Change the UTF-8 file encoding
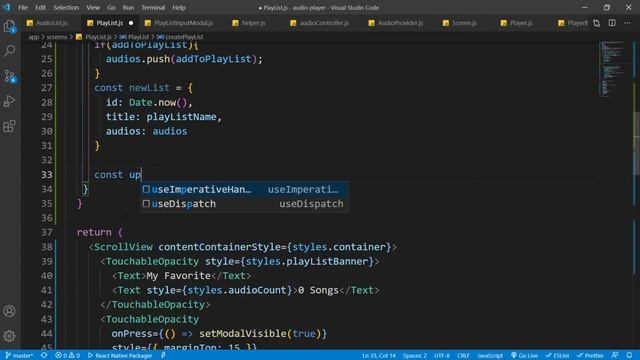The height and width of the screenshot is (360, 640). pyautogui.click(x=442, y=356)
